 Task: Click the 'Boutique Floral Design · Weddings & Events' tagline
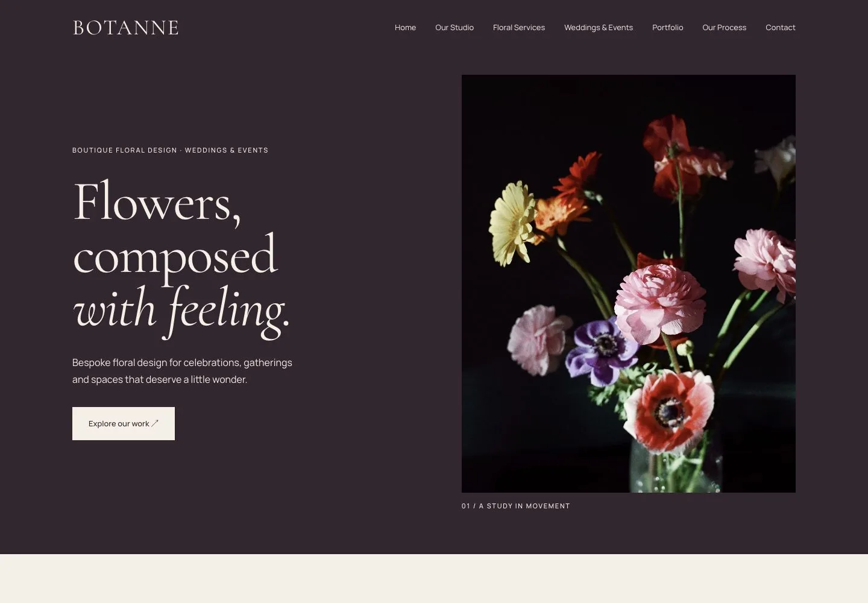click(x=171, y=150)
